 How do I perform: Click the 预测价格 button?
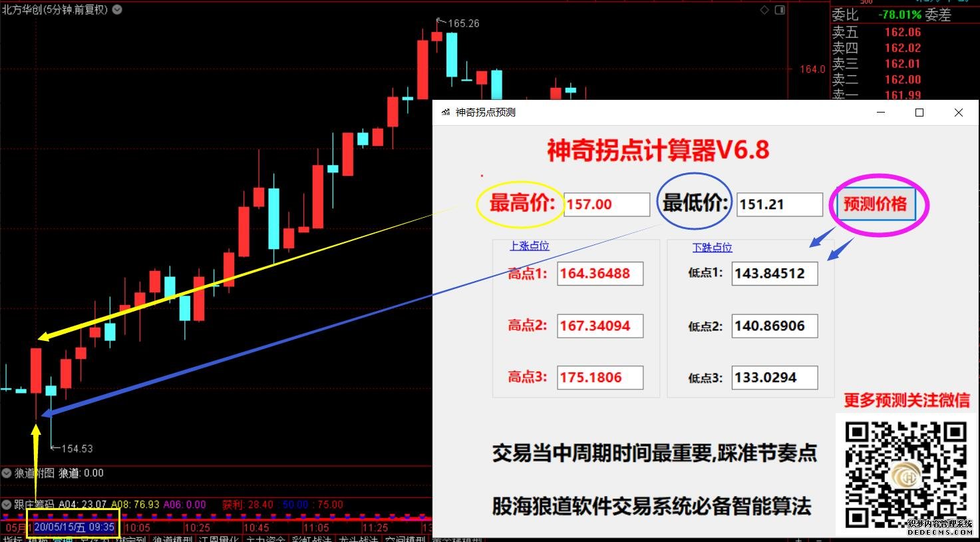click(875, 204)
